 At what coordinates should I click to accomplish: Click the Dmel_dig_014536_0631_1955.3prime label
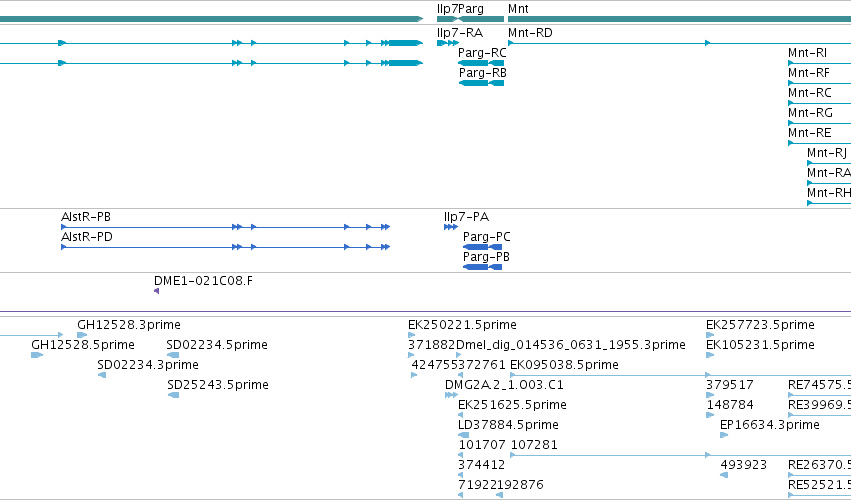pos(571,345)
